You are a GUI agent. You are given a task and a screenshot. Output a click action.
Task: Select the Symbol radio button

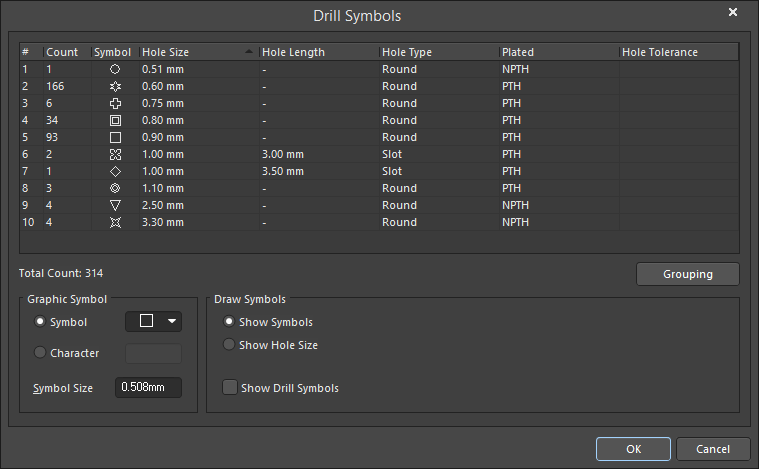(40, 322)
